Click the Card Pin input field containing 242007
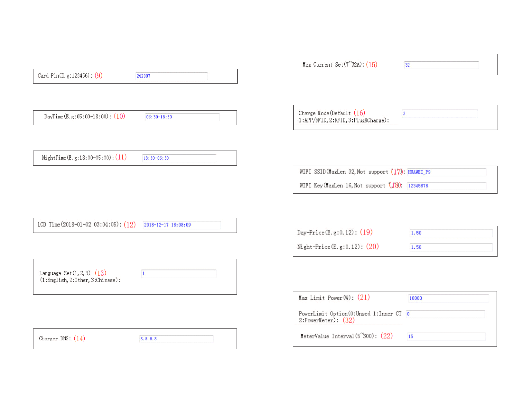The image size is (532, 395). click(x=172, y=76)
